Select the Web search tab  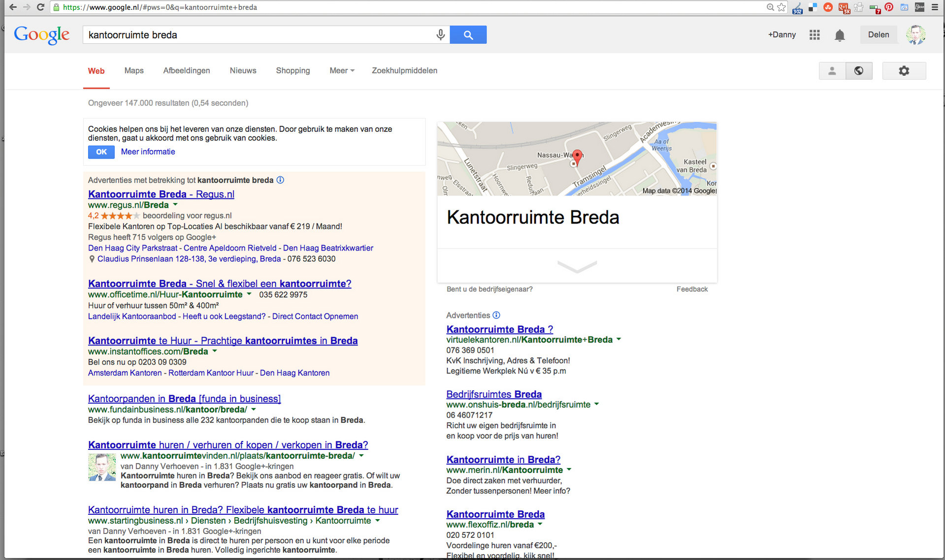tap(96, 71)
